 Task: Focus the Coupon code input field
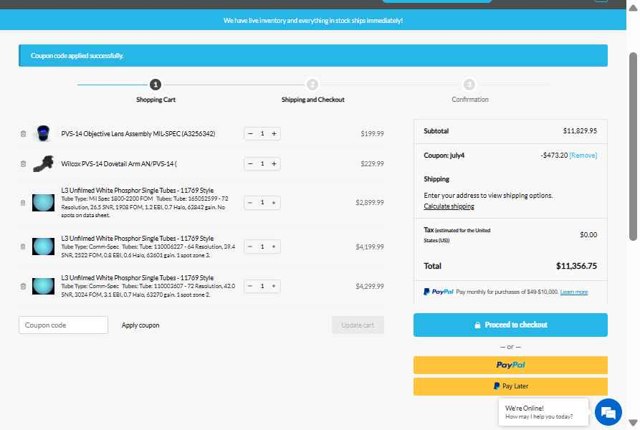pos(63,325)
